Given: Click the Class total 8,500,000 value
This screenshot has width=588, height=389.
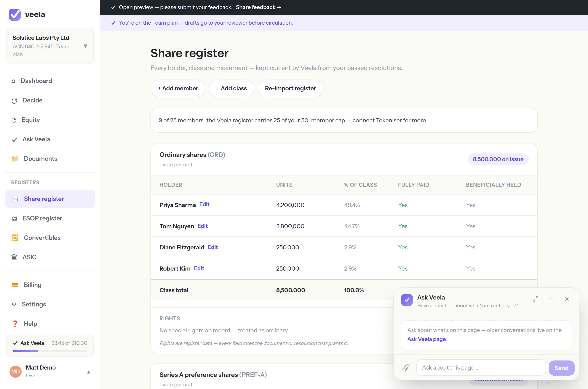Looking at the screenshot, I should pos(290,290).
